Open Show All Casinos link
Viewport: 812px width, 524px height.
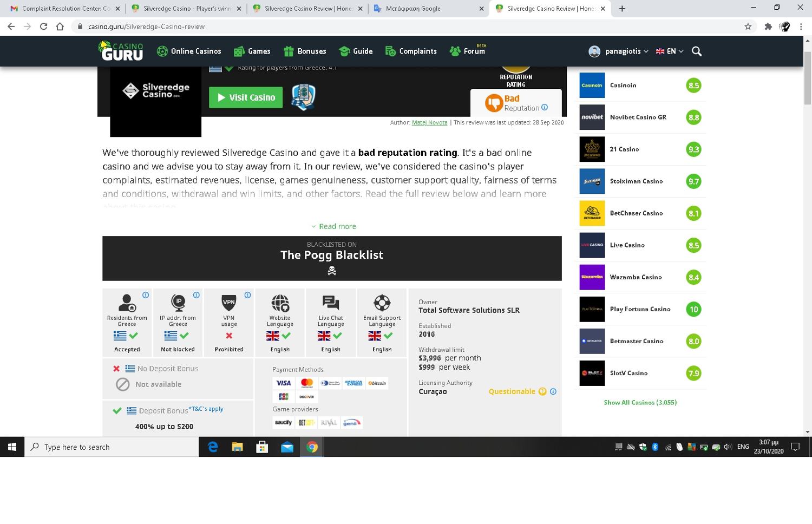(640, 402)
